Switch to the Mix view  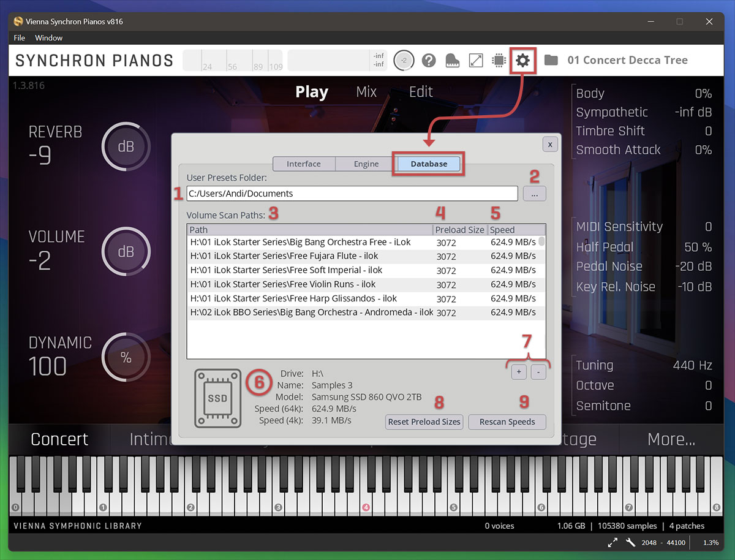(x=366, y=92)
